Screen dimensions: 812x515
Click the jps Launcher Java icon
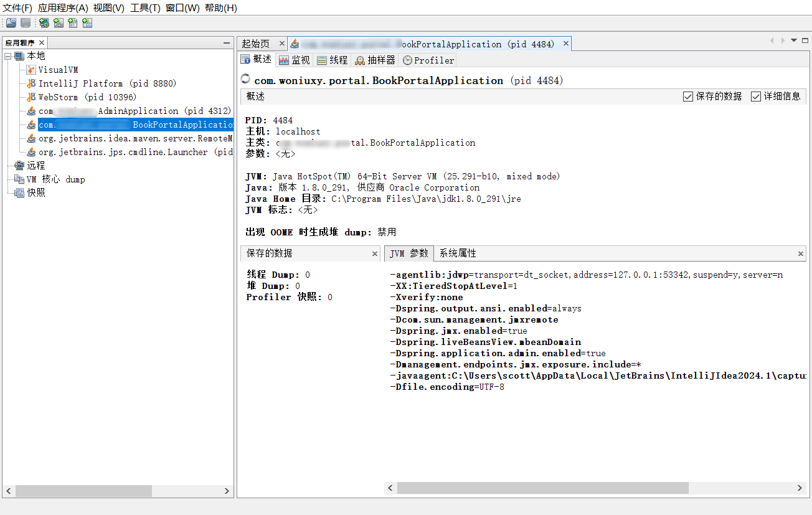click(x=31, y=152)
